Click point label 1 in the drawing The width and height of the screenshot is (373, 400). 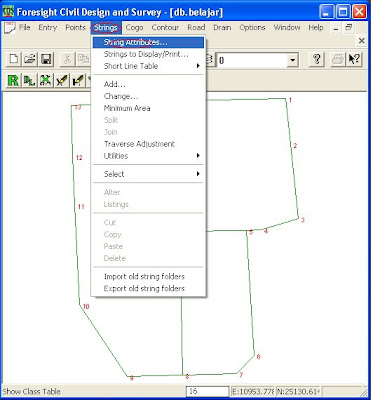(x=290, y=100)
